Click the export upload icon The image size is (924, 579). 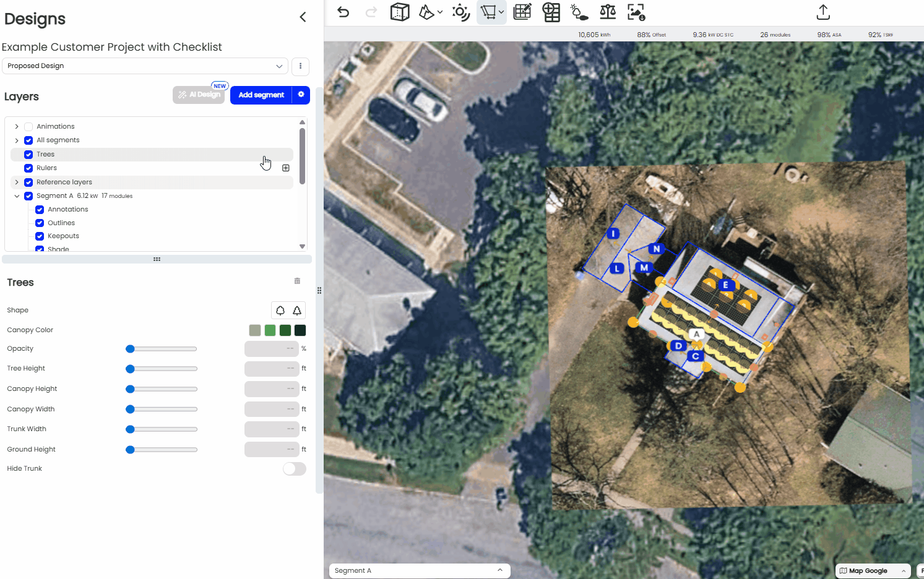pos(823,12)
